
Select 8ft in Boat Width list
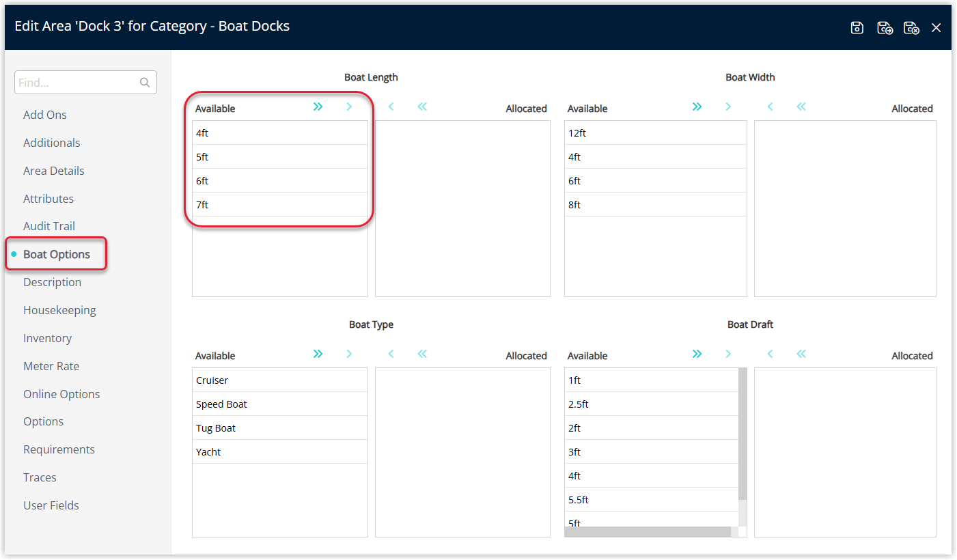[x=656, y=205]
